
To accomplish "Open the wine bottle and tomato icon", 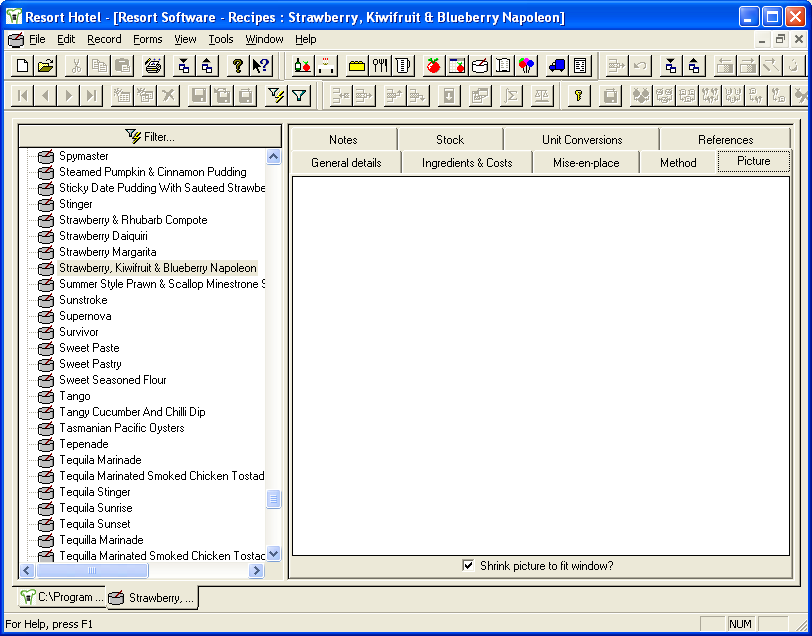I will coord(303,66).
